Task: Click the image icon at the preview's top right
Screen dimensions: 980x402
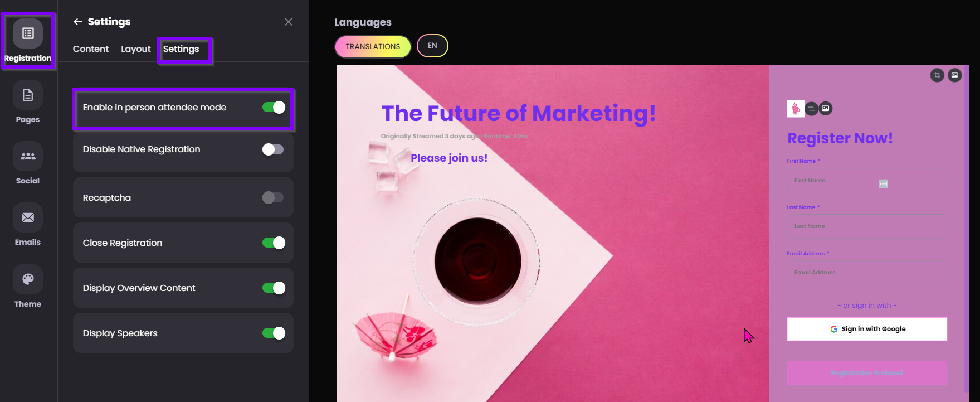Action: click(955, 75)
